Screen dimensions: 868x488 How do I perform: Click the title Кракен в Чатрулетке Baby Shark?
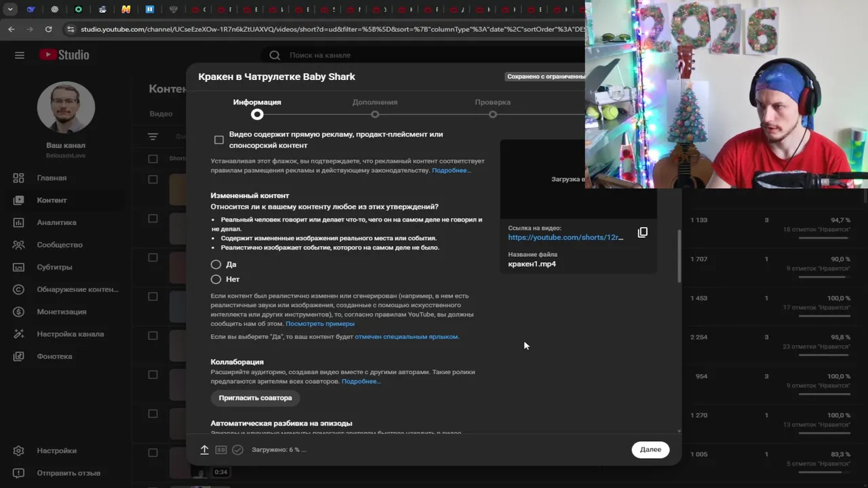(277, 77)
